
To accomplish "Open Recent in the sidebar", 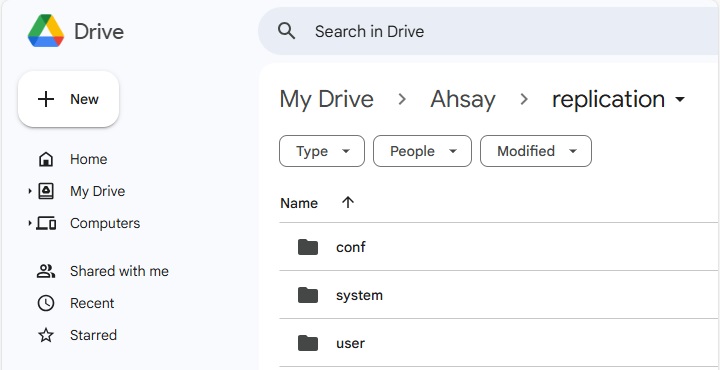I will pyautogui.click(x=92, y=303).
